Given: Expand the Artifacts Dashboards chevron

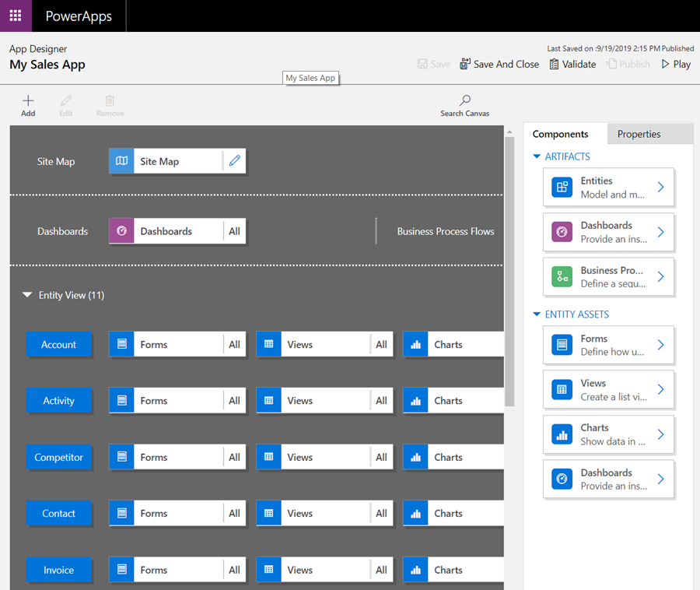Looking at the screenshot, I should [660, 232].
